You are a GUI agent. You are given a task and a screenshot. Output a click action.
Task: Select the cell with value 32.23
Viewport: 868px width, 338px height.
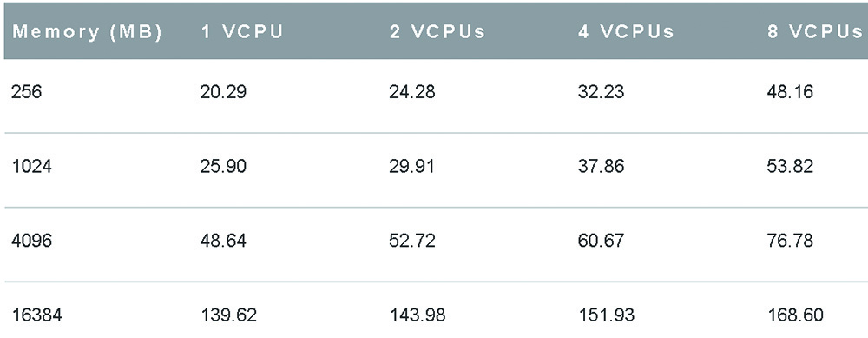click(601, 91)
